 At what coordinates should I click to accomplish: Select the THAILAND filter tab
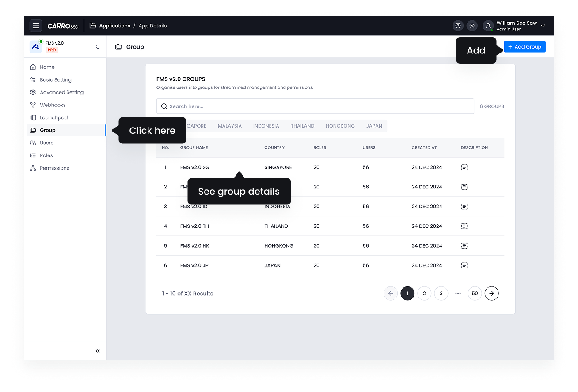point(302,126)
